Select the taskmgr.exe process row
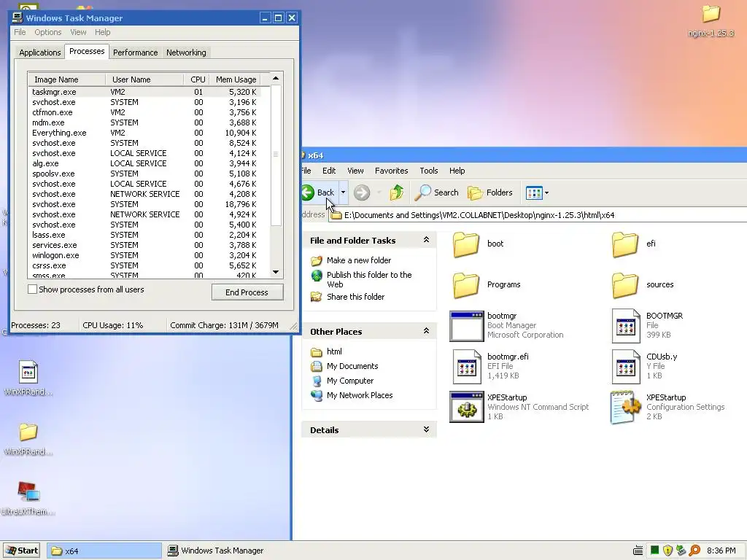The image size is (747, 560). click(x=144, y=92)
